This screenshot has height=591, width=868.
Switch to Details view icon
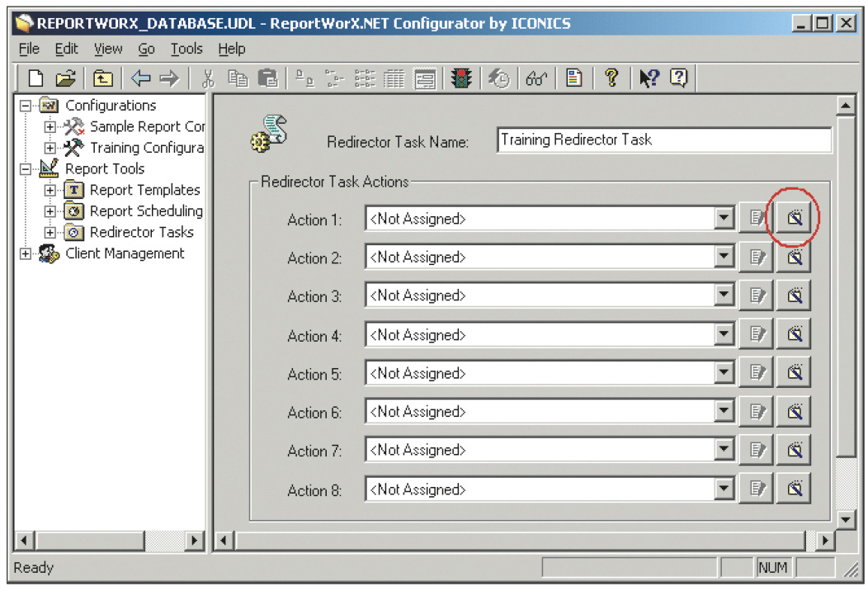(x=394, y=78)
